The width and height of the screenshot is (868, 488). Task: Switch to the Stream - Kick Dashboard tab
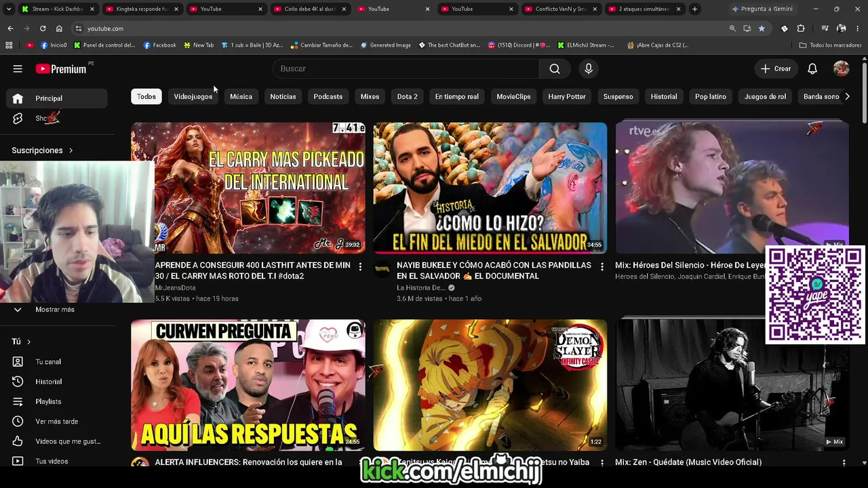click(58, 9)
